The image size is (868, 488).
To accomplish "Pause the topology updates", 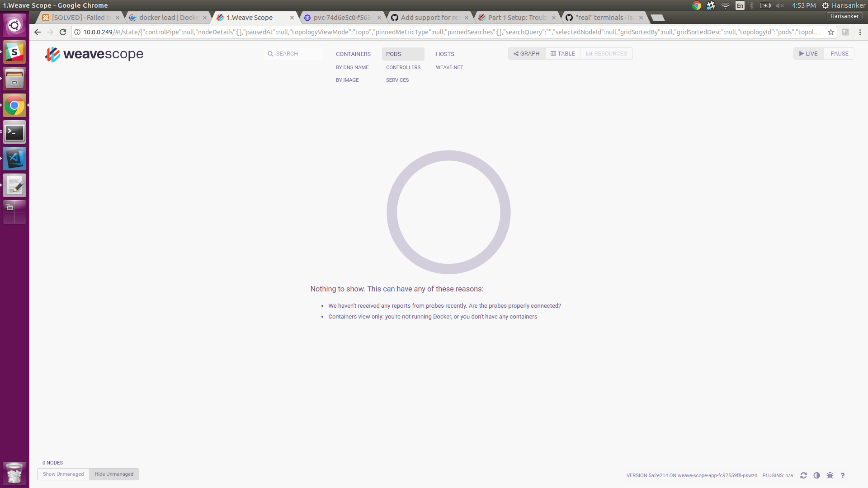I will [x=839, y=53].
